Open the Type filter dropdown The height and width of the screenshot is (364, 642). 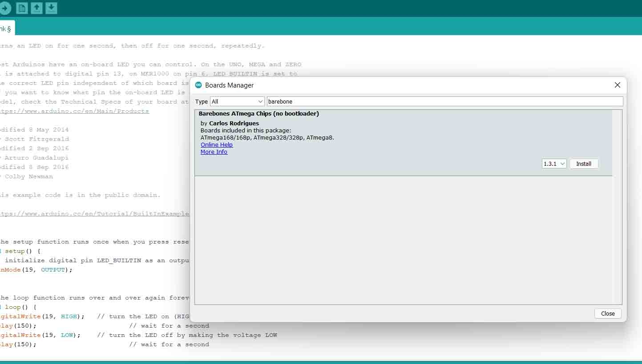click(237, 101)
